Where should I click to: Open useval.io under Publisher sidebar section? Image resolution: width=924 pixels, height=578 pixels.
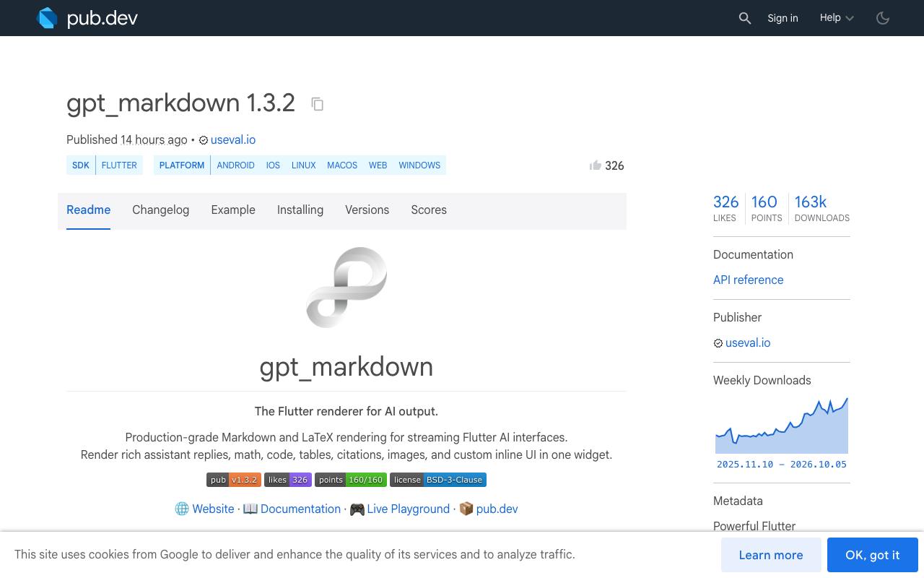coord(748,342)
